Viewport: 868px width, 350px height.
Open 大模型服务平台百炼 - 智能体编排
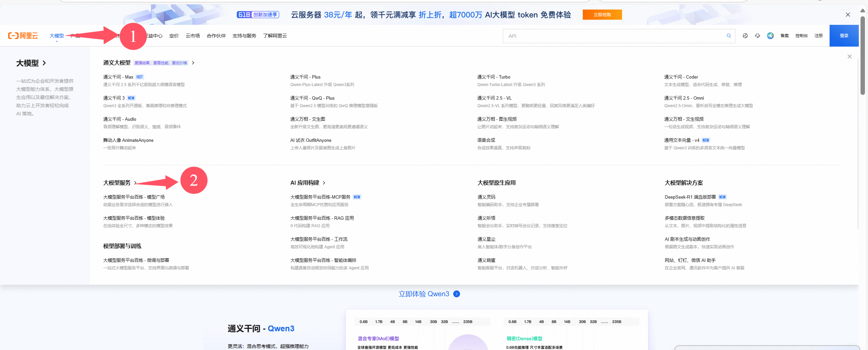coord(323,261)
